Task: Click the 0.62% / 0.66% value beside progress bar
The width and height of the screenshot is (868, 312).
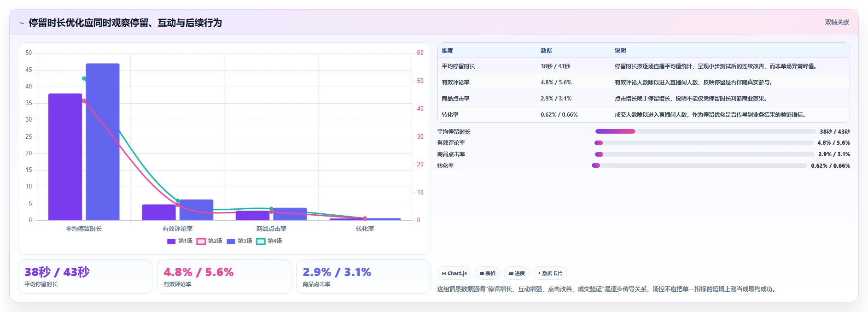Action: pos(831,166)
